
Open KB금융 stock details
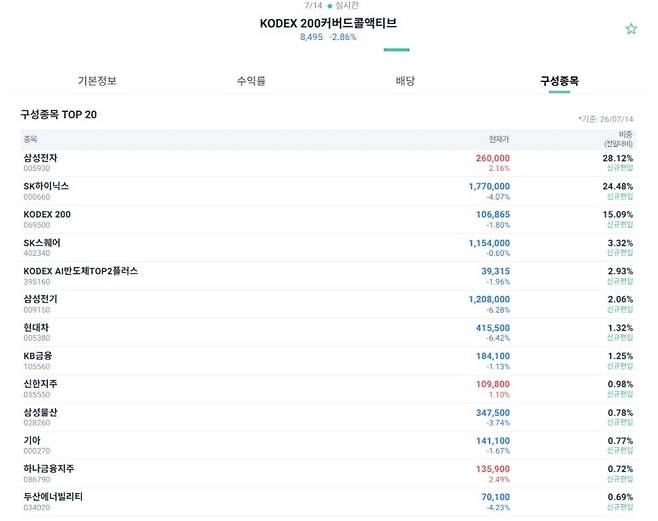[x=328, y=361]
